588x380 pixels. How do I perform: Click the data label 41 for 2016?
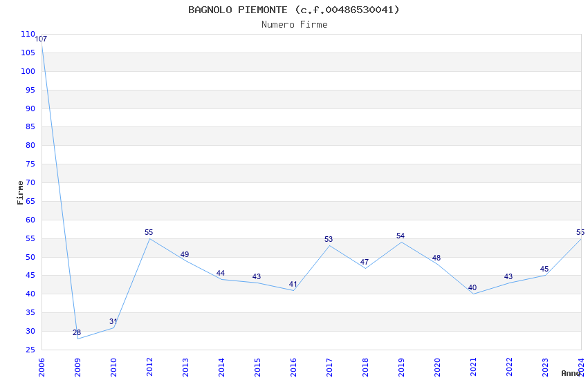[x=293, y=284]
